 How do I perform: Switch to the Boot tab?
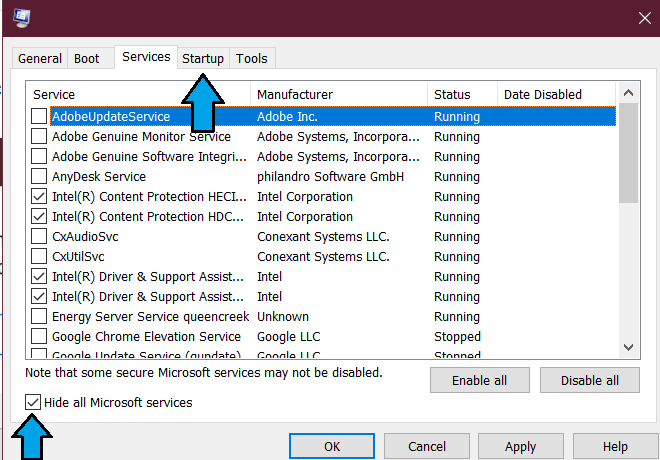[87, 58]
